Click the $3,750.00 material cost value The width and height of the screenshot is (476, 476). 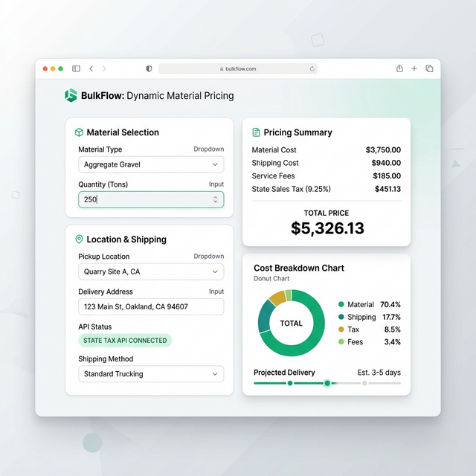pyautogui.click(x=383, y=149)
